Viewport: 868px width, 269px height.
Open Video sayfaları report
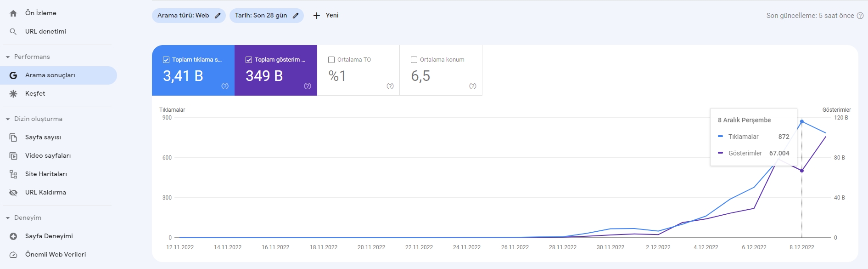point(58,156)
